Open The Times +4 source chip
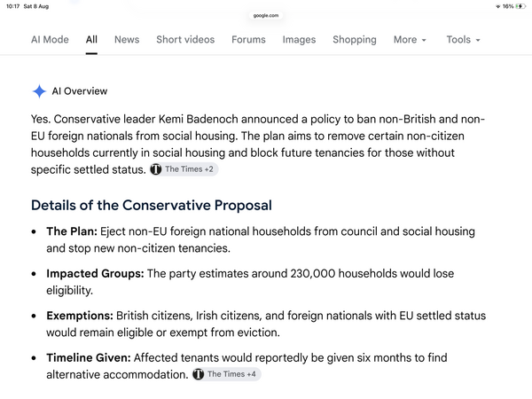Screen dimensions: 532x399 (x=227, y=374)
